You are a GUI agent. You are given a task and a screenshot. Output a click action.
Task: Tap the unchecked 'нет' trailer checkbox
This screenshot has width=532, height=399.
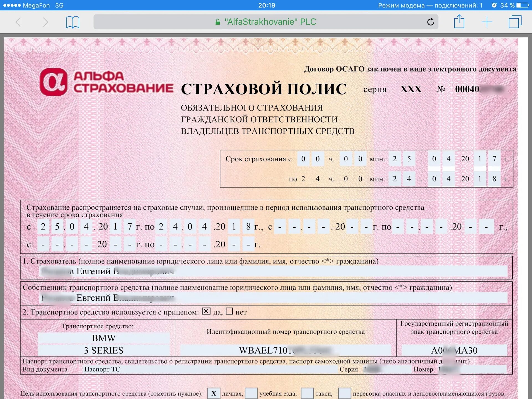tap(229, 311)
